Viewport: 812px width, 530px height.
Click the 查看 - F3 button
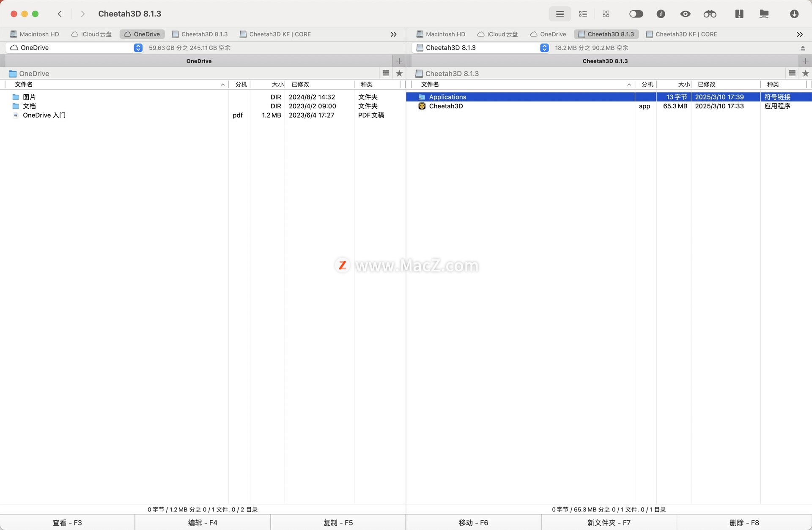pos(67,522)
